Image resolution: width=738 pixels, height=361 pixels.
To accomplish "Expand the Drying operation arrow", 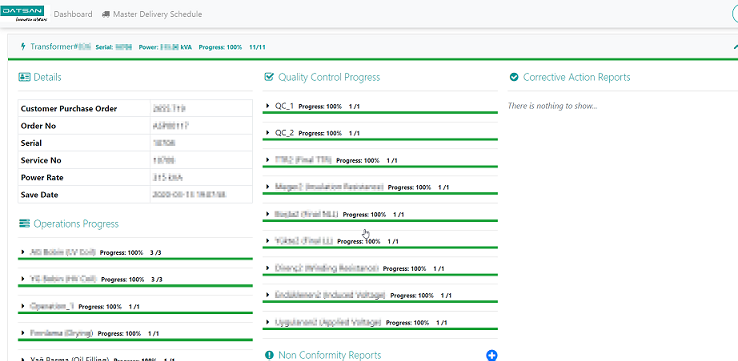I will pyautogui.click(x=23, y=333).
